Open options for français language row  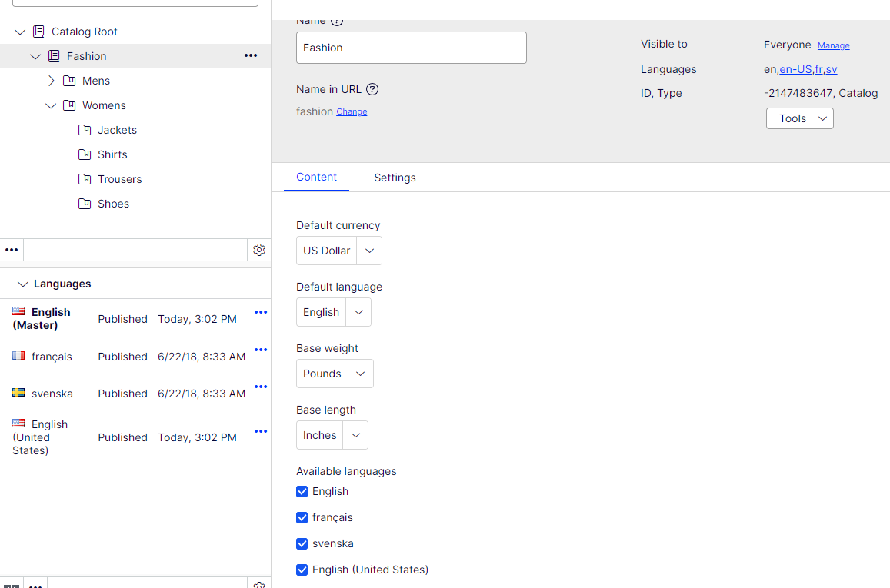pos(261,350)
